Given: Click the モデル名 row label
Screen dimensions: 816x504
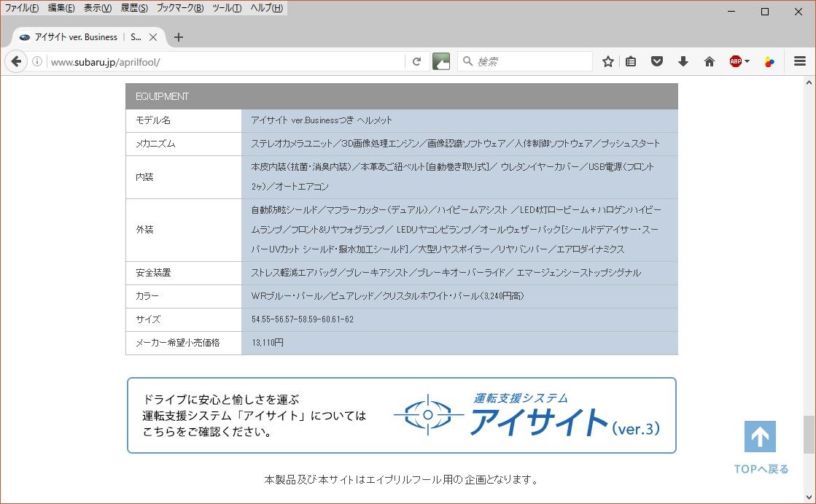Looking at the screenshot, I should tap(153, 120).
